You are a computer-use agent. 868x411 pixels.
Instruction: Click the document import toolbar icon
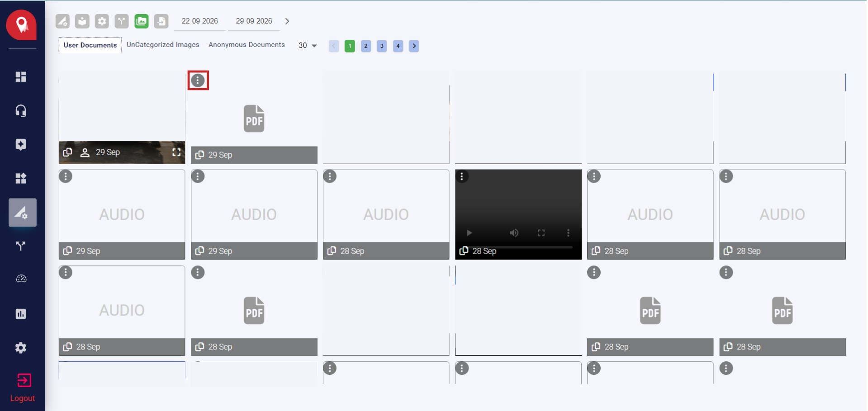pos(161,21)
